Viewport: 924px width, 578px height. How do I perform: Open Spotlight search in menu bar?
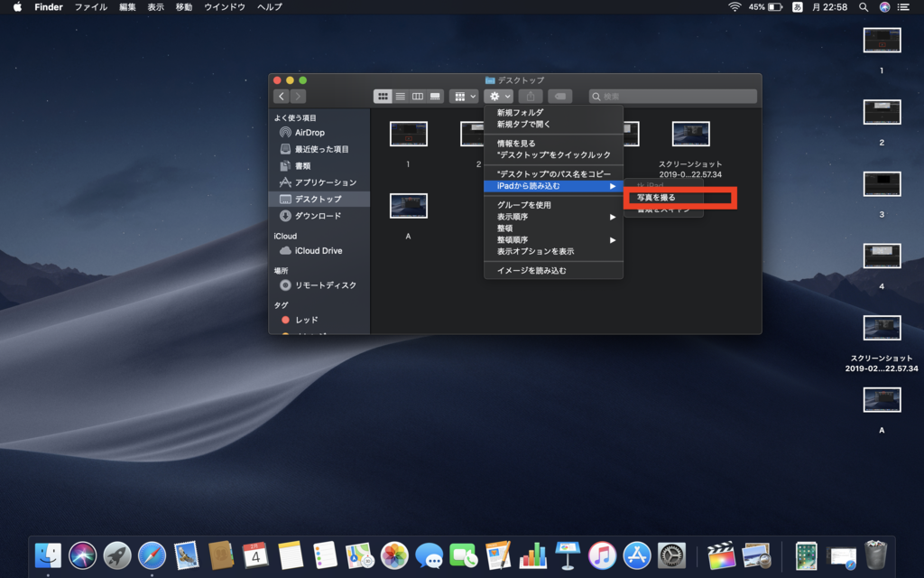coord(864,7)
